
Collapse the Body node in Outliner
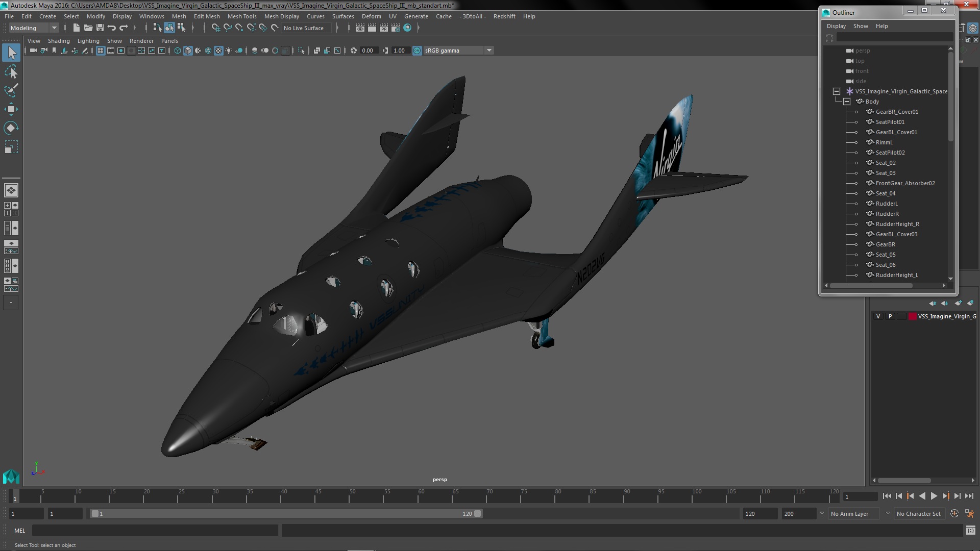[846, 102]
